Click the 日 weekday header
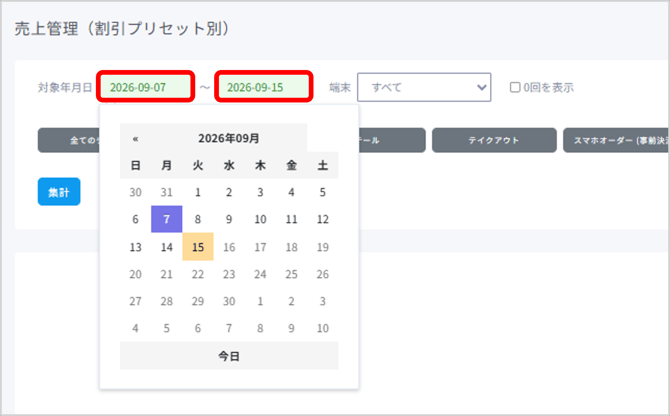 click(x=135, y=165)
